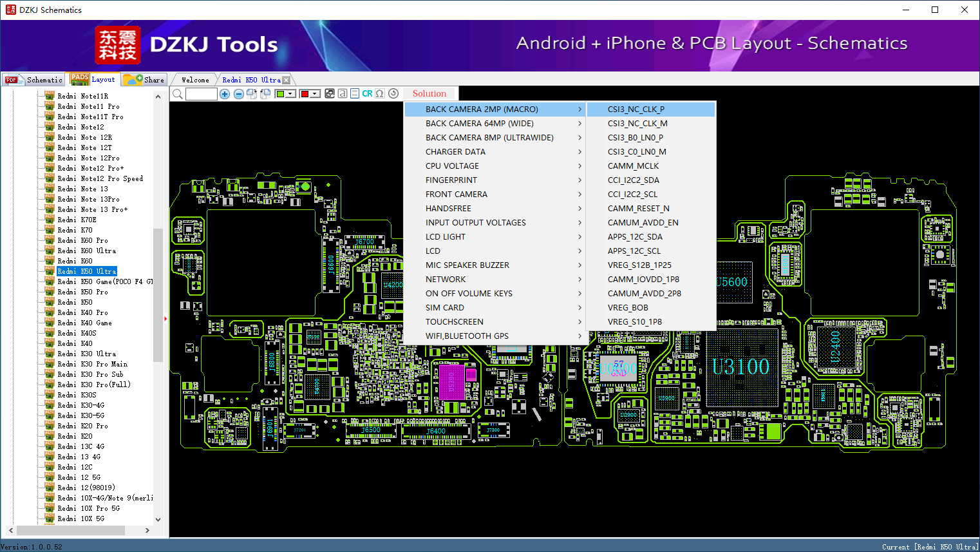
Task: Select VREG_S10_1P8 signal
Action: (x=651, y=322)
